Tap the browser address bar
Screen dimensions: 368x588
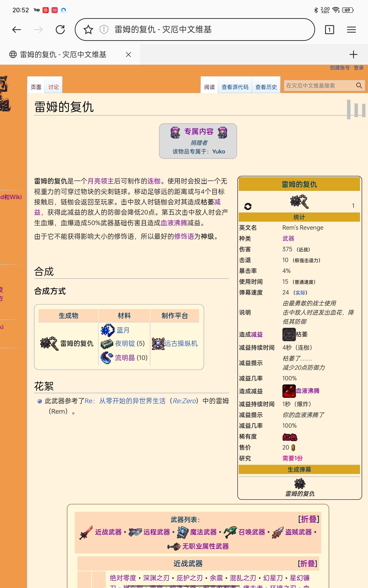[195, 30]
